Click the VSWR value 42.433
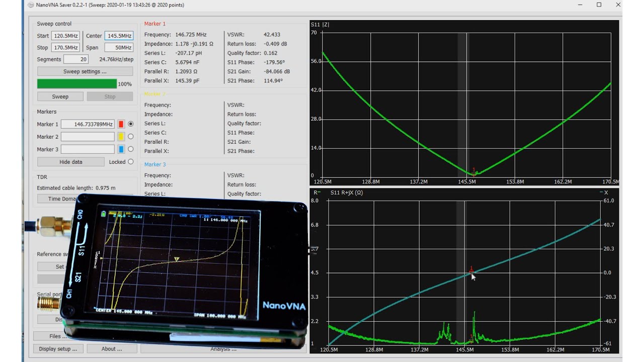Image resolution: width=644 pixels, height=362 pixels. click(272, 35)
